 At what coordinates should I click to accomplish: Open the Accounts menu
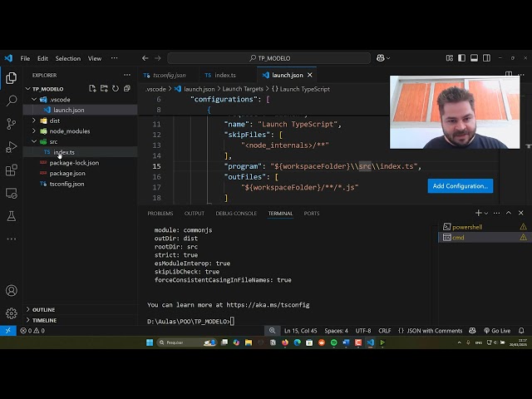click(x=11, y=290)
